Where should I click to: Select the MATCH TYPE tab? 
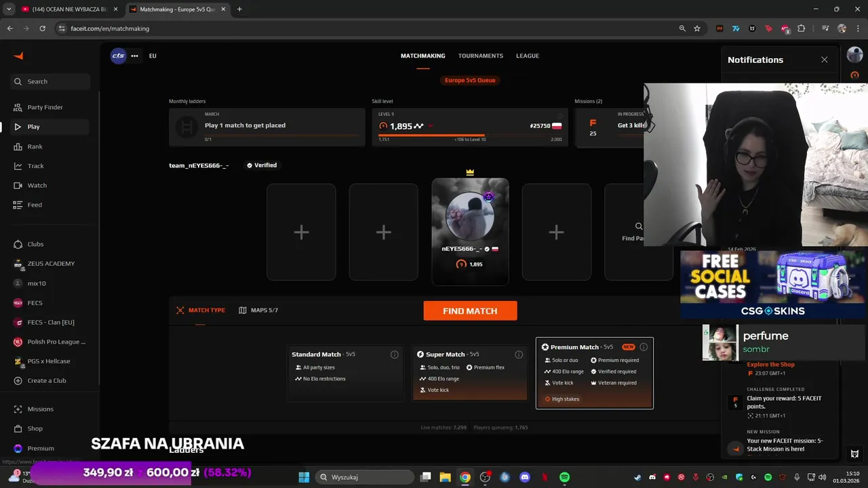201,310
